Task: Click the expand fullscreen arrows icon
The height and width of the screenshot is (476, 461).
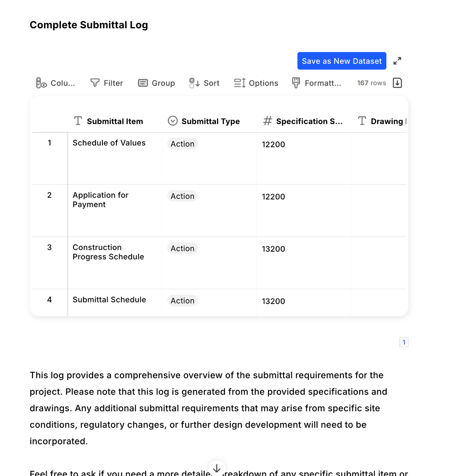Action: point(397,61)
